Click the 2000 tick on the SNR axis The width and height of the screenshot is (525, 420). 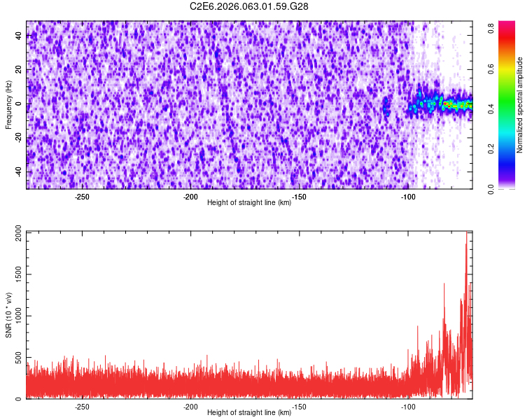tap(15, 236)
